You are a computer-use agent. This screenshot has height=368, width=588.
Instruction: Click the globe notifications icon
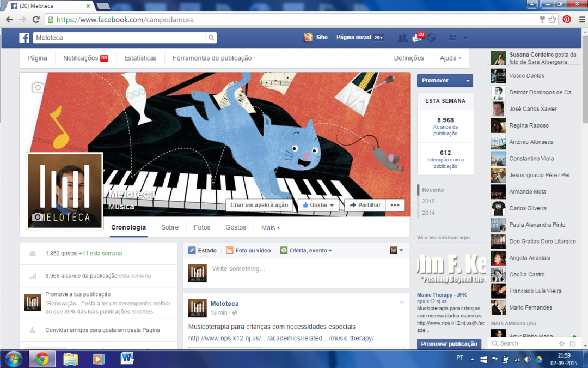tap(431, 38)
